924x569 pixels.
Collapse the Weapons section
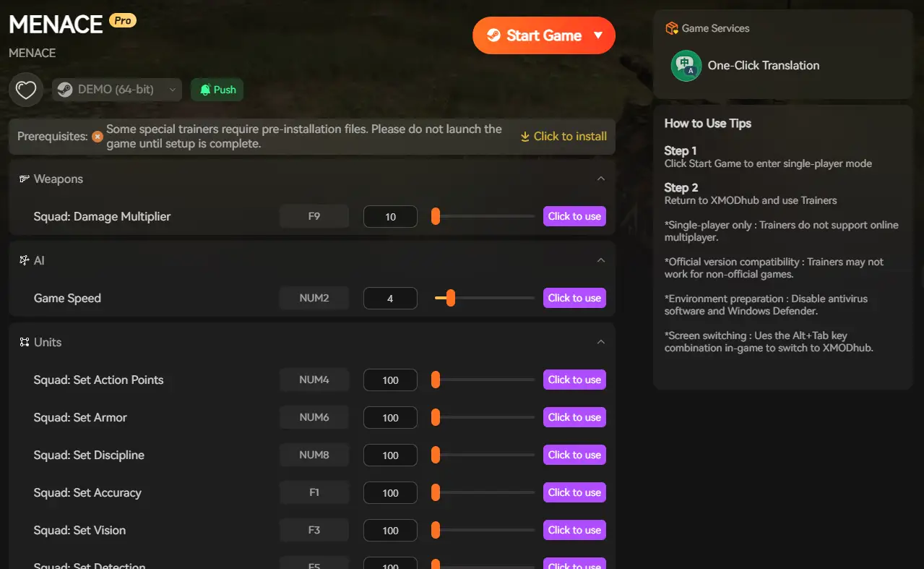pos(600,179)
